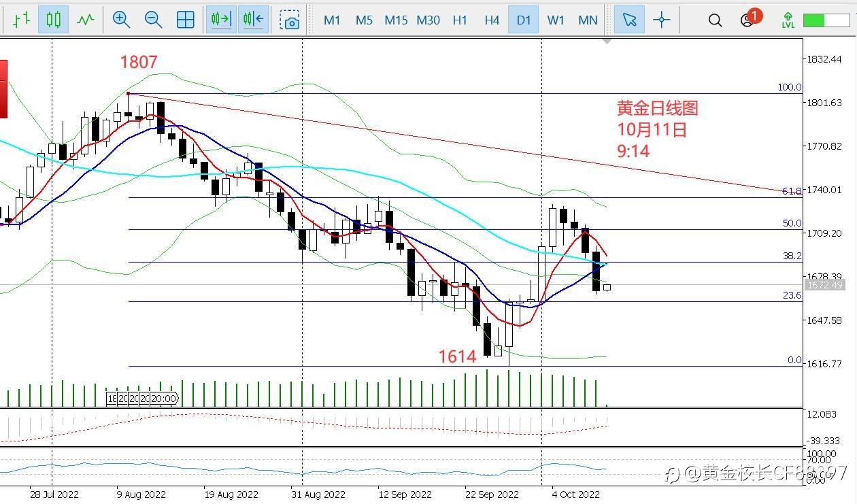Screen dimensions: 857x504
Task: Select the D1 daily timeframe
Action: coord(523,20)
